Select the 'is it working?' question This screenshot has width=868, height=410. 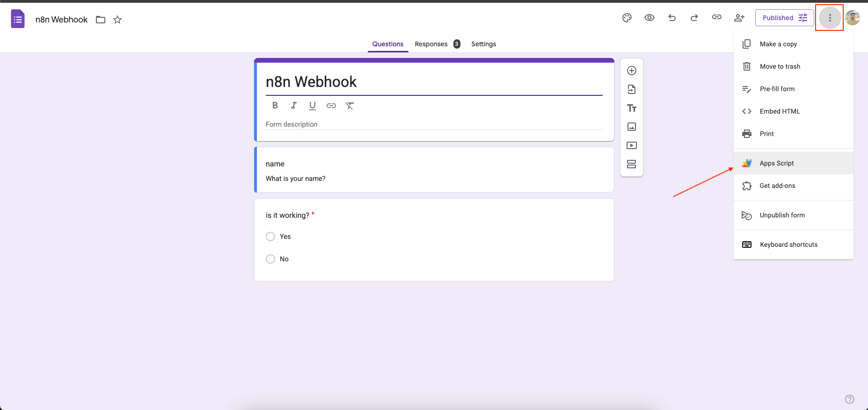(434, 240)
